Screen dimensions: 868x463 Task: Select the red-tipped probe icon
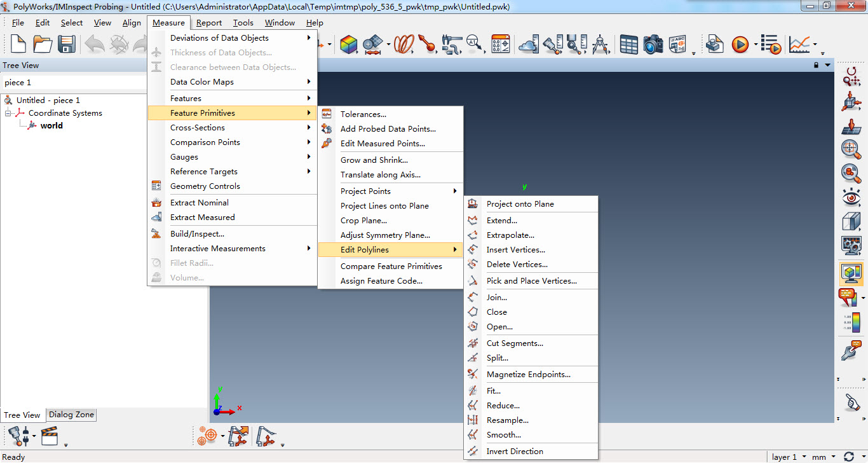(427, 44)
